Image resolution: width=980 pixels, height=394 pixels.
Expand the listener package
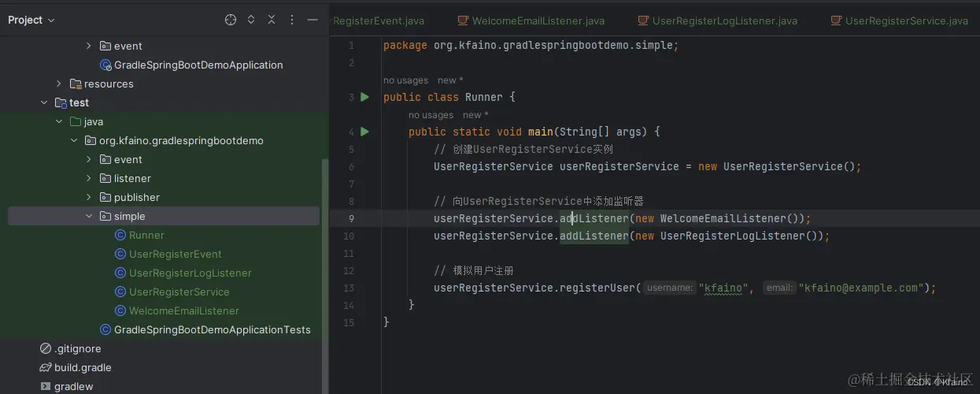coord(89,179)
